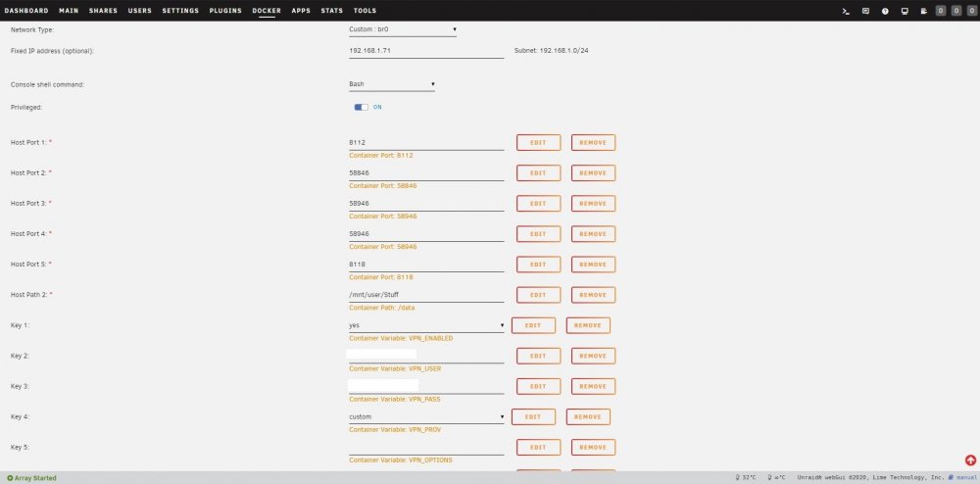Edit Key 1 VPN_ENABLED variable
The image size is (980, 484).
[533, 325]
